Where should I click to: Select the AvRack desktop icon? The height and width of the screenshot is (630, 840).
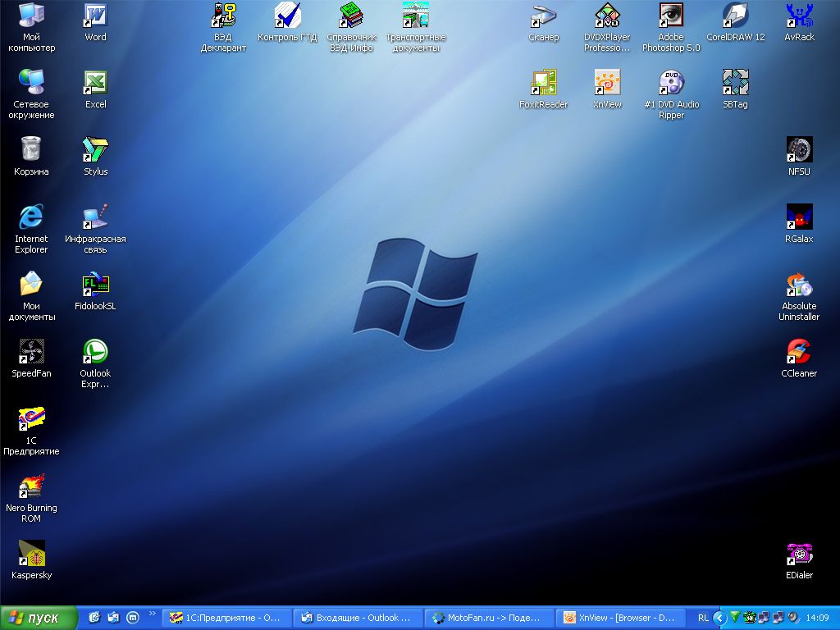point(799,22)
